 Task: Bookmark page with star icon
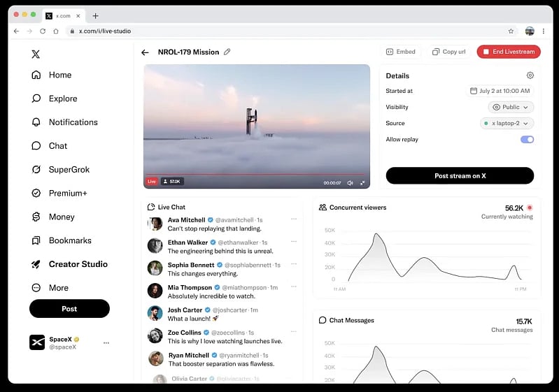tap(511, 31)
